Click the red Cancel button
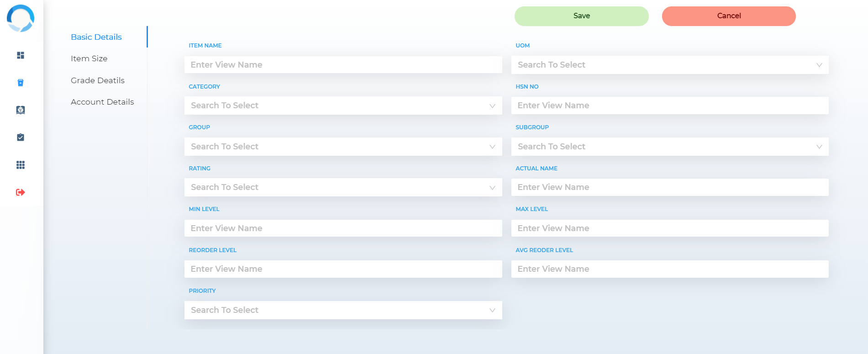 [x=728, y=16]
